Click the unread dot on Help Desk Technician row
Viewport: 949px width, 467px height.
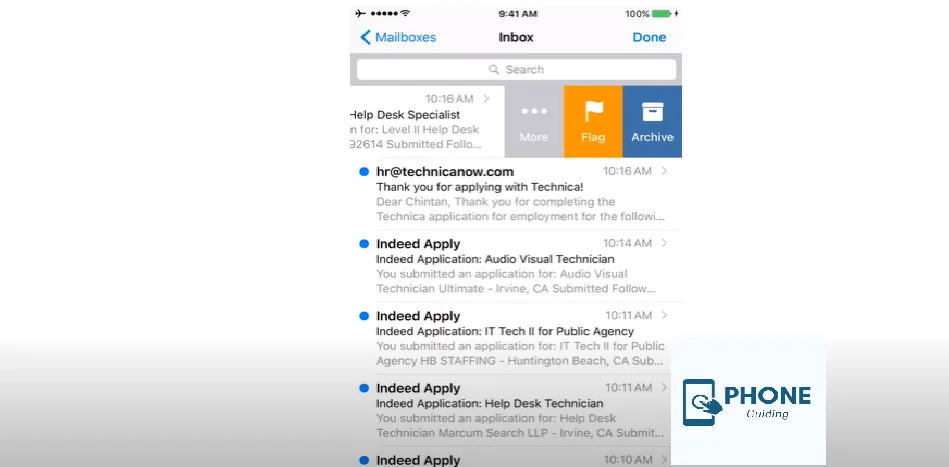pos(364,388)
